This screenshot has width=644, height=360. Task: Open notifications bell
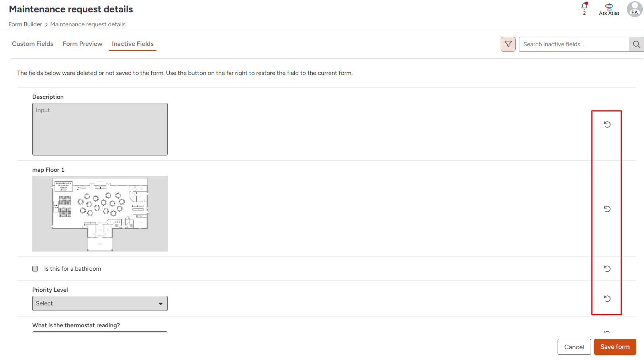click(x=584, y=6)
